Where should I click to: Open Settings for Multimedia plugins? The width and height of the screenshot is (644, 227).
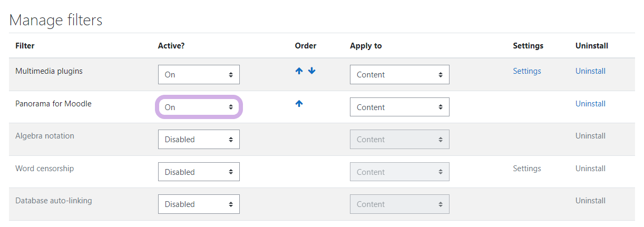pos(527,71)
